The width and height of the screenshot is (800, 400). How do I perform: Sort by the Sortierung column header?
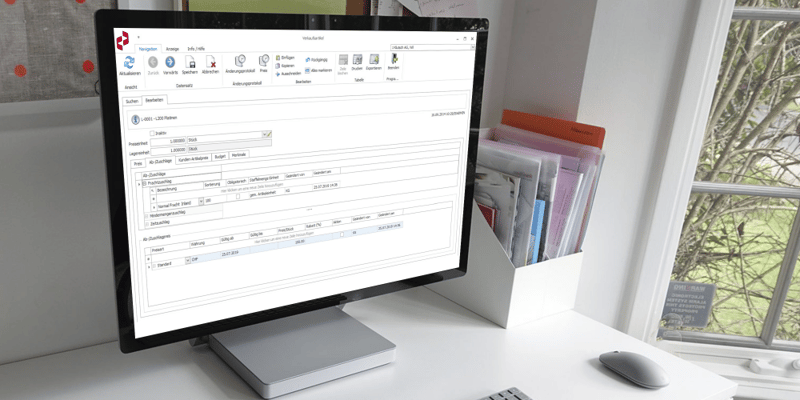point(214,185)
